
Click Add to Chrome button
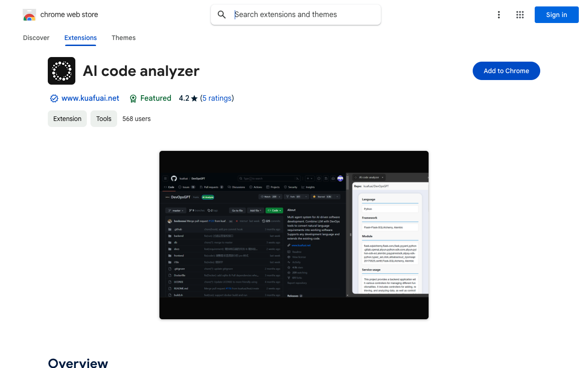[506, 71]
